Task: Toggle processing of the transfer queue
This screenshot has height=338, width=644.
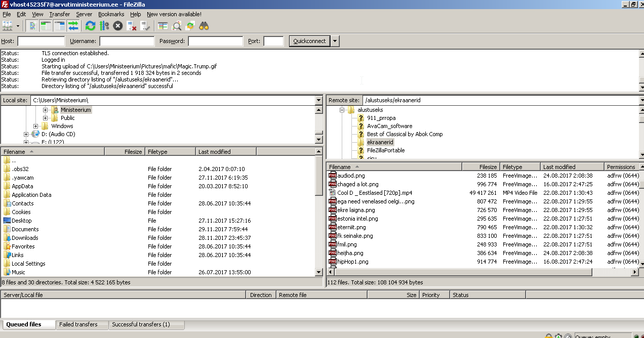Action: pos(104,25)
